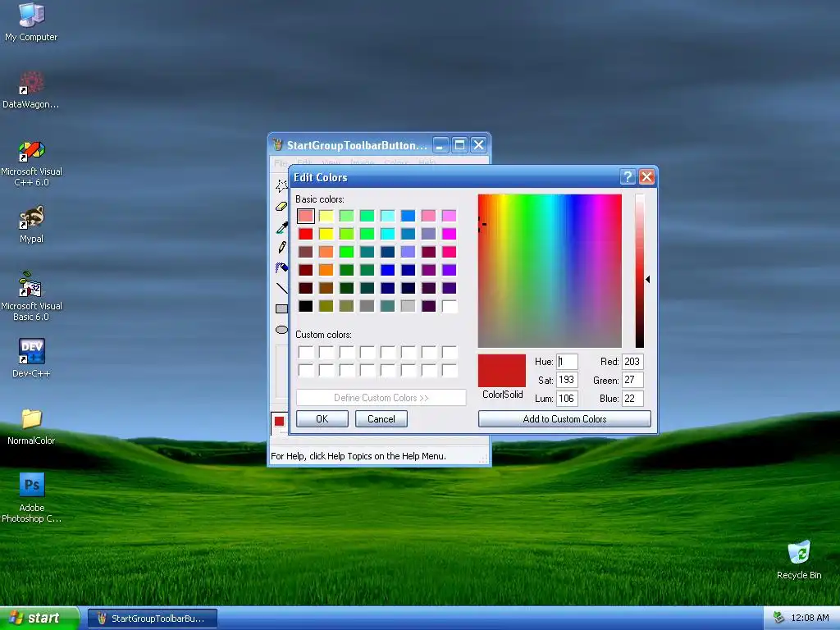
Task: Click Add to Custom Colors button
Action: [564, 419]
